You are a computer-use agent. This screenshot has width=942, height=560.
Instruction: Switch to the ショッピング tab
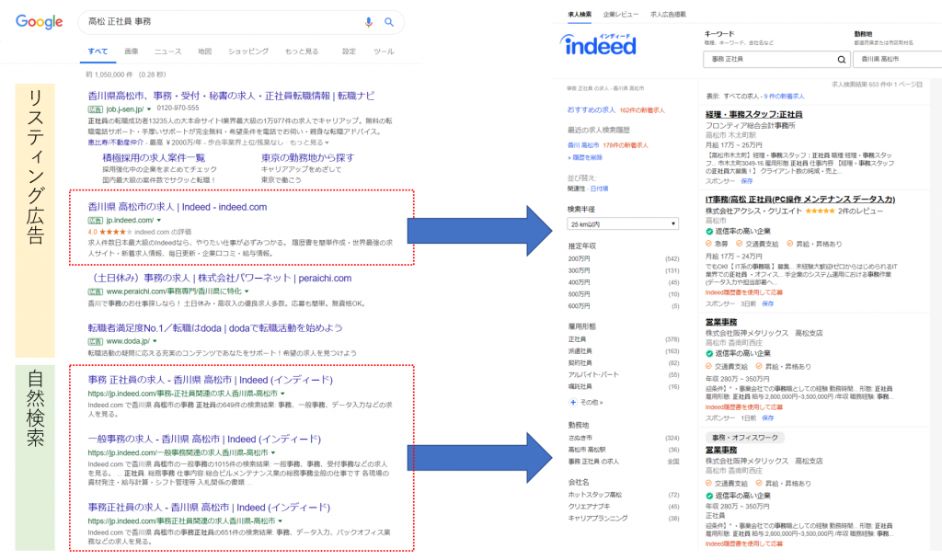(248, 51)
